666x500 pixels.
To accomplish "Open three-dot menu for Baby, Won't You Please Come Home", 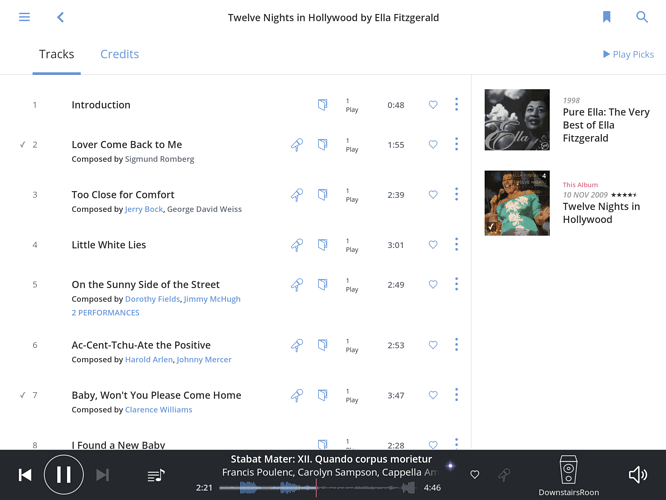I will pyautogui.click(x=457, y=395).
